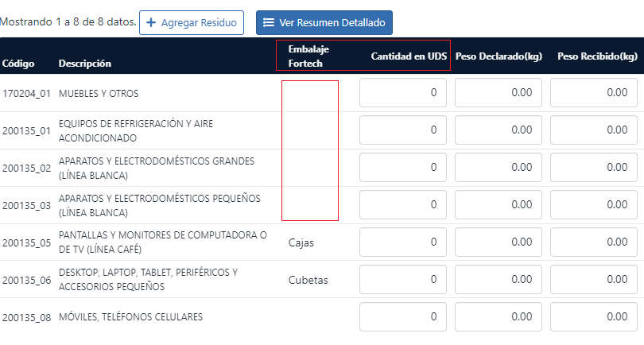Focus Cantidad field for MÓVILES, TELÉFONOS CELULARES
This screenshot has width=644, height=345.
coord(403,316)
